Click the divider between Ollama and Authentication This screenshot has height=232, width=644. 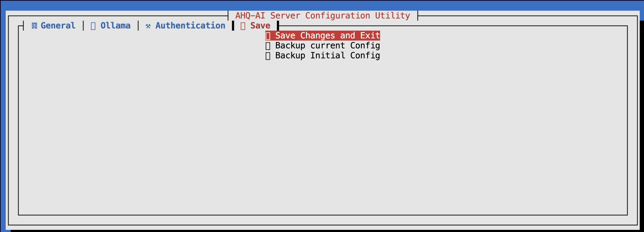138,26
